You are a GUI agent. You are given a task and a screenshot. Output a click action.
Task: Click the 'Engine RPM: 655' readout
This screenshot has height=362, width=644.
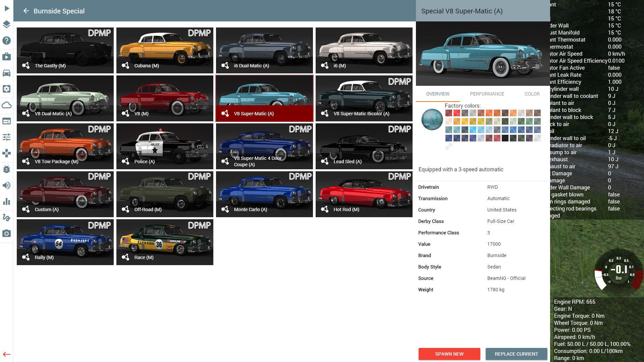(575, 302)
